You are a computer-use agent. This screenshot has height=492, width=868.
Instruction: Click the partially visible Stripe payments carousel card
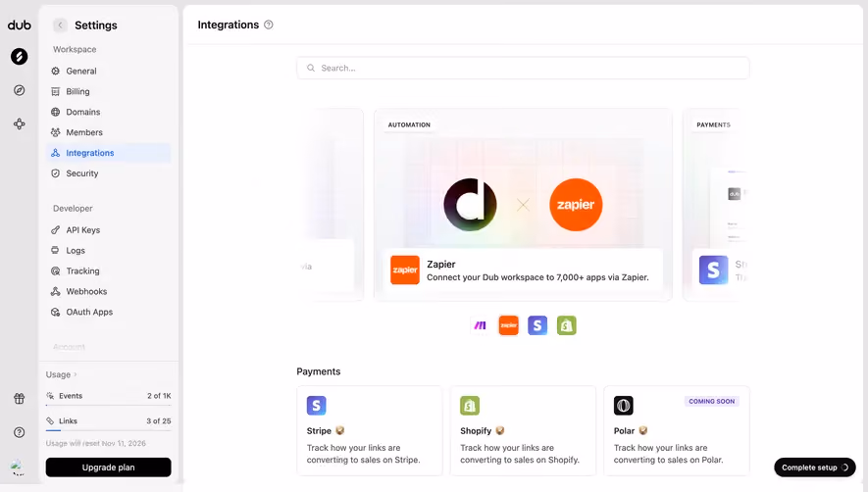point(716,205)
